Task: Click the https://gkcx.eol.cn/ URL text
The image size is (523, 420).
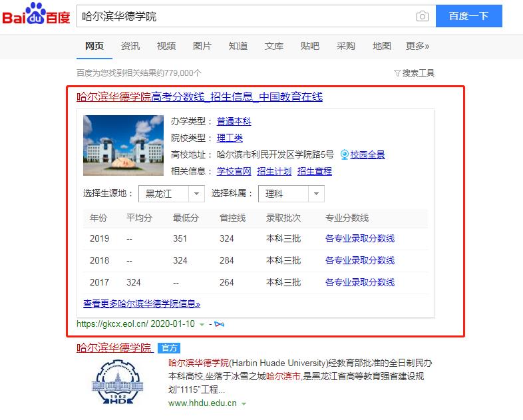Action: [x=112, y=324]
